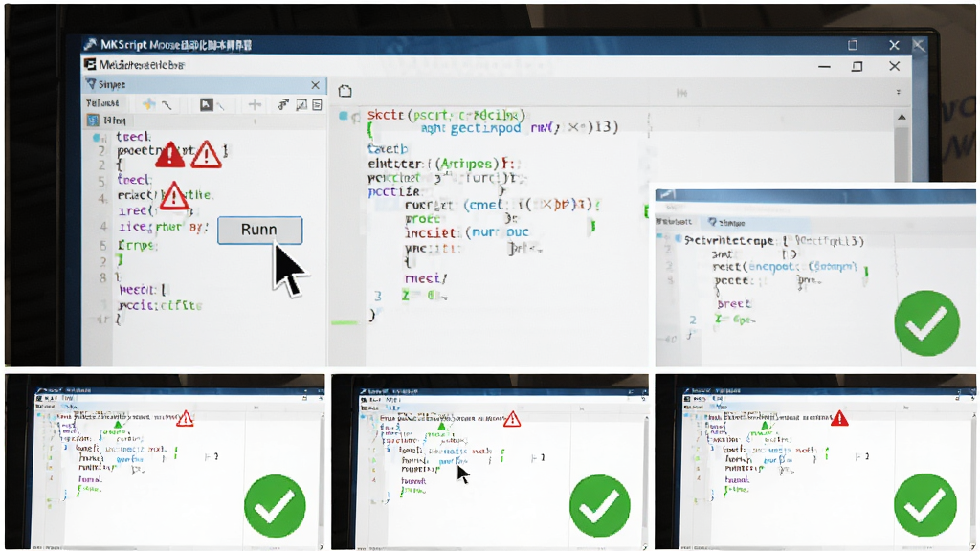Click the sparkle star icon in the left toolbar
The height and width of the screenshot is (551, 980).
tap(148, 103)
